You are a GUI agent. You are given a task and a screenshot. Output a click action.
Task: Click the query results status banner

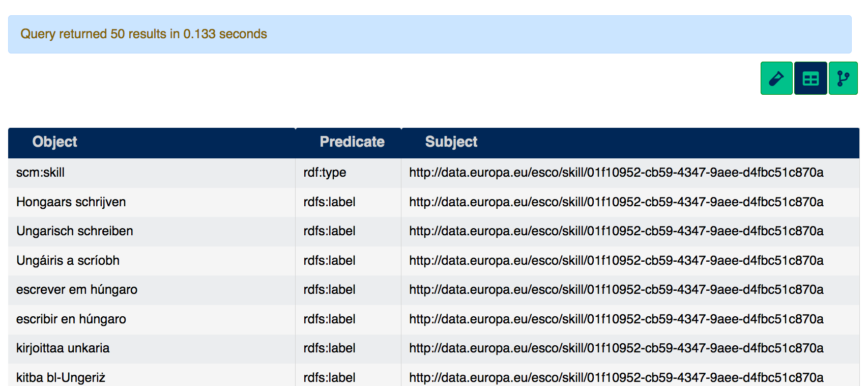click(429, 34)
